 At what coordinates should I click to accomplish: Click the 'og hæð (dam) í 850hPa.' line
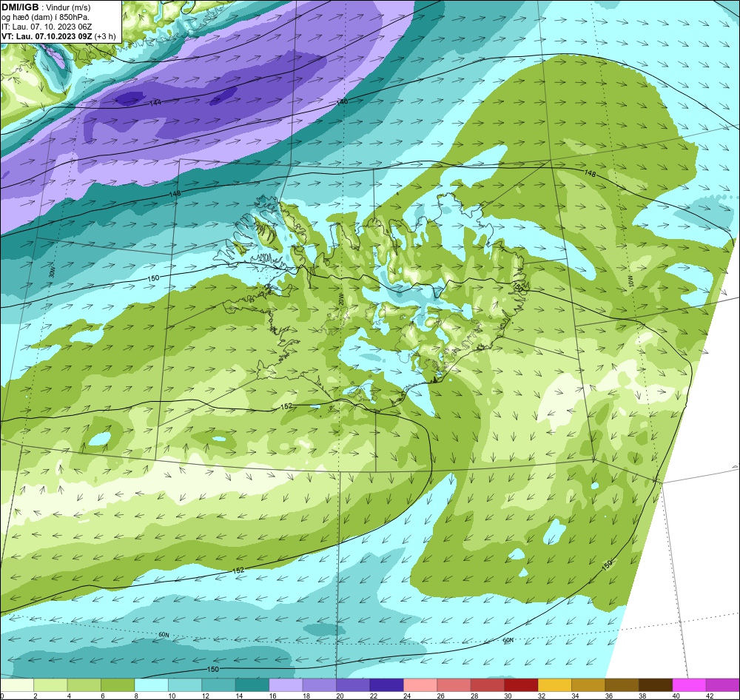[45, 18]
